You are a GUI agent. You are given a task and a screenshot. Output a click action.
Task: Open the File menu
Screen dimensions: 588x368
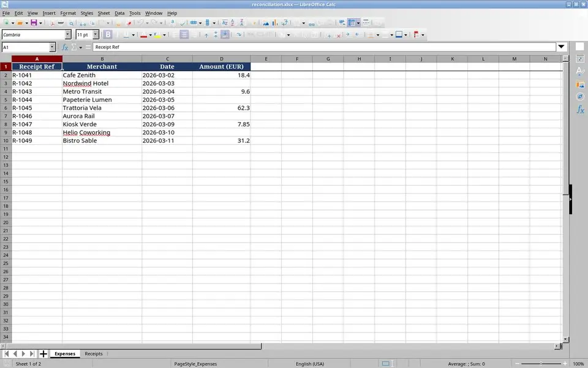tap(6, 13)
